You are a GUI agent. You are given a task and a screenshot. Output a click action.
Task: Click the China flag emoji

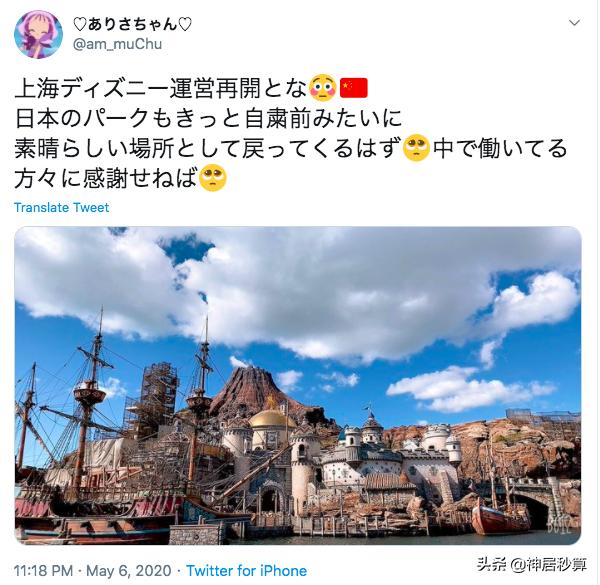point(354,88)
